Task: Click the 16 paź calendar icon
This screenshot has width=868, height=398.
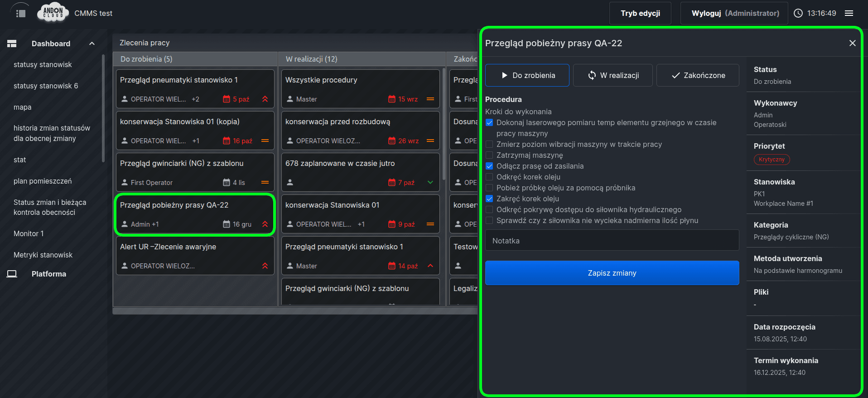Action: [x=227, y=141]
